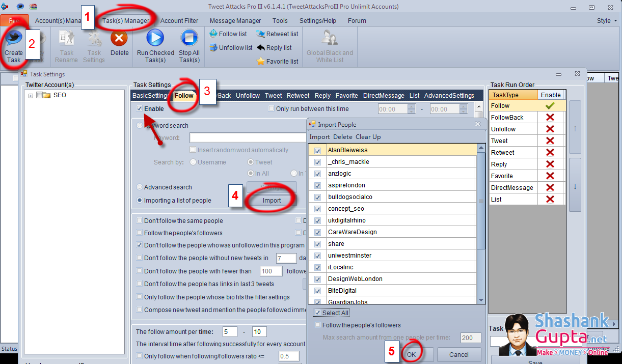Check Only run between this time
Viewport: 622px width, 364px height.
coord(272,108)
